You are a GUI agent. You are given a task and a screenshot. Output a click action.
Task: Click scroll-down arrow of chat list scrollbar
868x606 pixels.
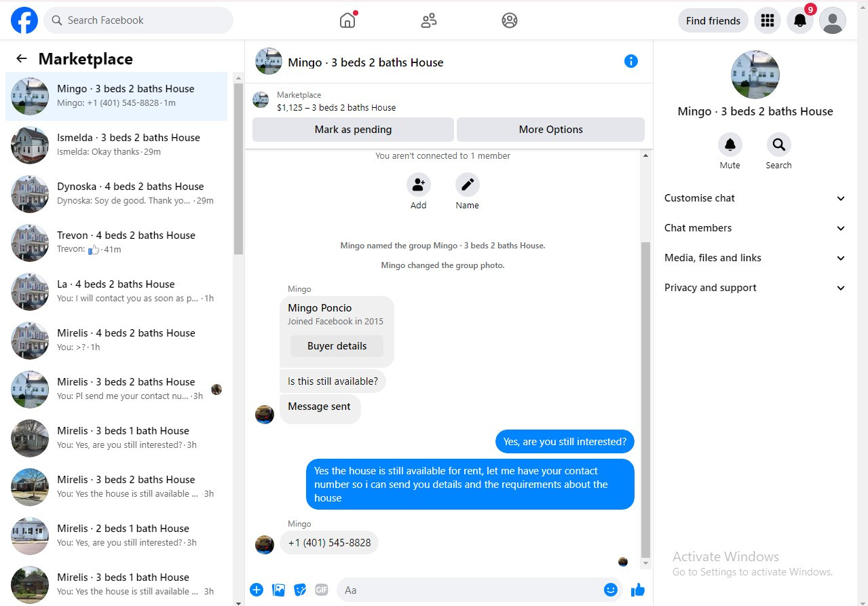[x=238, y=602]
